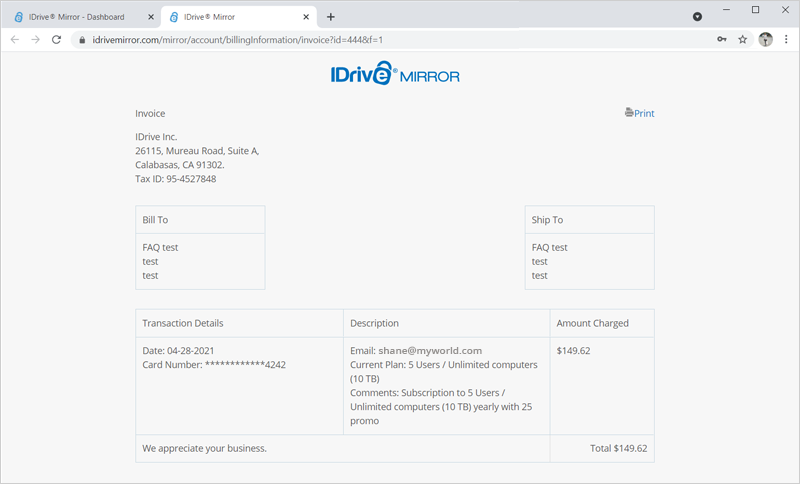Screen dimensions: 800x484
Task: Click the 'Ship To' header
Action: point(547,220)
